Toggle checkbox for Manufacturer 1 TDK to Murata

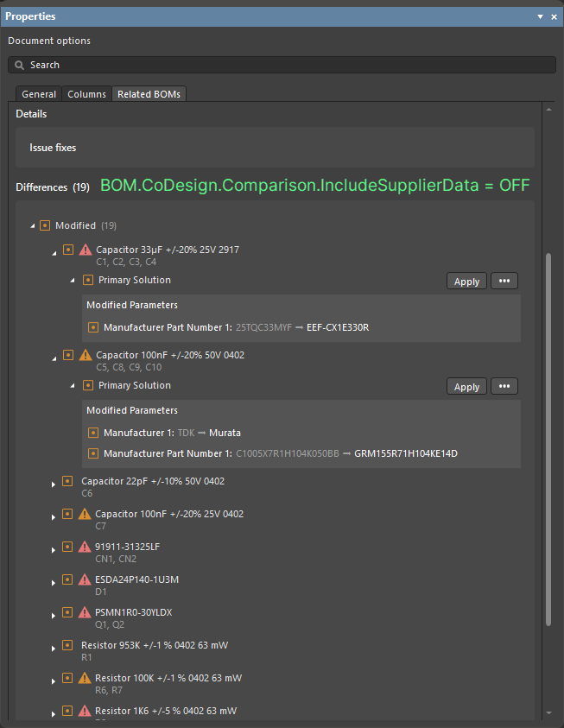tap(93, 433)
